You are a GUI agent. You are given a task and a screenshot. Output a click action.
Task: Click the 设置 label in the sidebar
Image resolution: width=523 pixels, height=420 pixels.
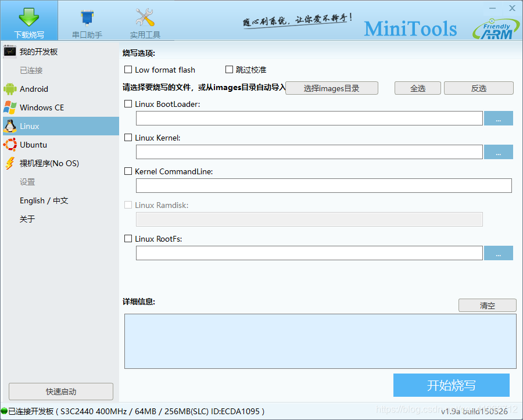coord(27,182)
